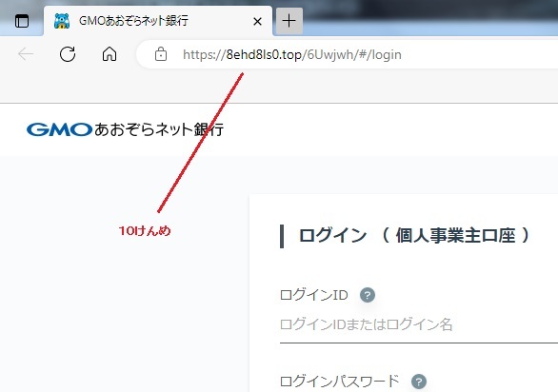This screenshot has height=392, width=558.
Task: Open help icon next to ログインID
Action: tap(368, 295)
